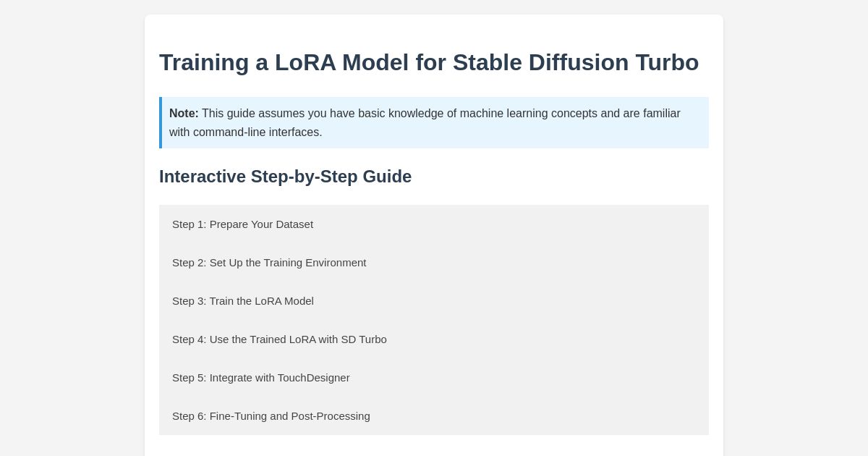Click the fine-tuning and post-processing header
This screenshot has width=868, height=456.
click(271, 416)
